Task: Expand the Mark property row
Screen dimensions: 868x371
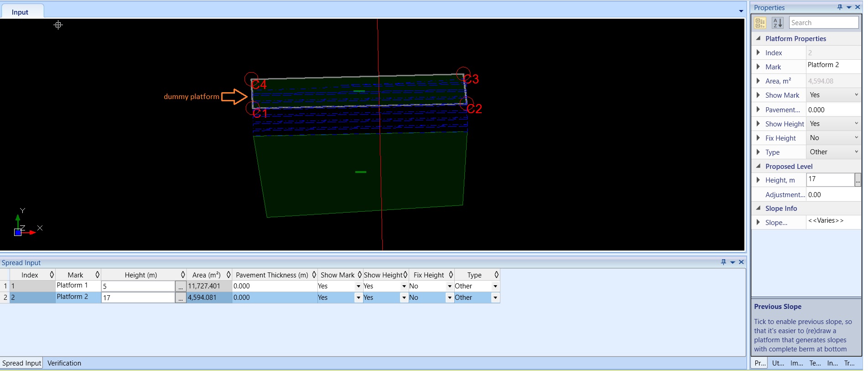Action: pos(758,67)
